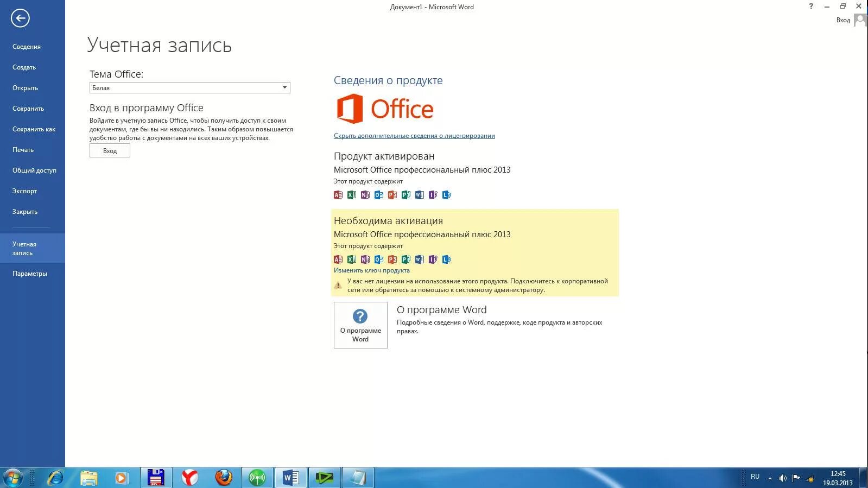Click the Сведения о продукте heading
The image size is (868, 488).
(x=388, y=80)
